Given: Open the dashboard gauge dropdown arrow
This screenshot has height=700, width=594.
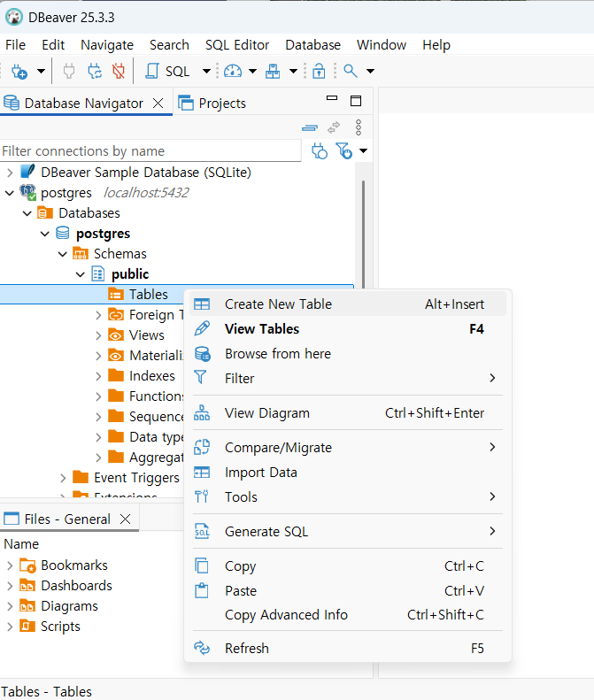Looking at the screenshot, I should pos(252,71).
